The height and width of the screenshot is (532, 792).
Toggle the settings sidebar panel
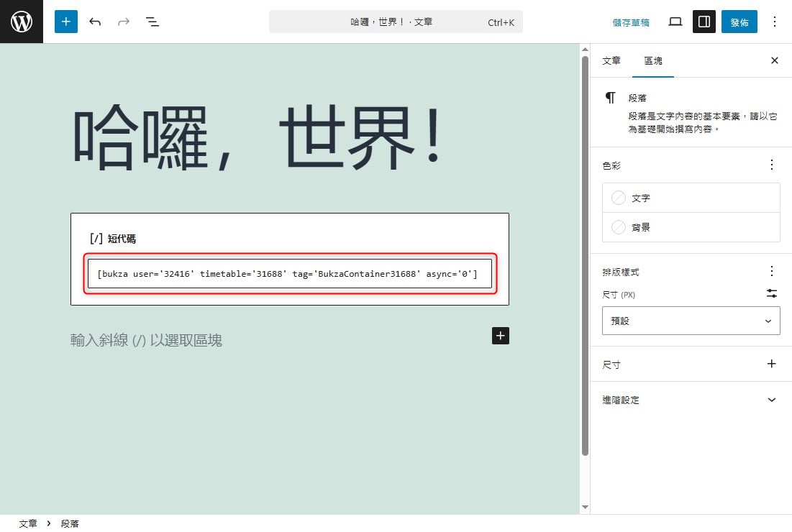(704, 22)
